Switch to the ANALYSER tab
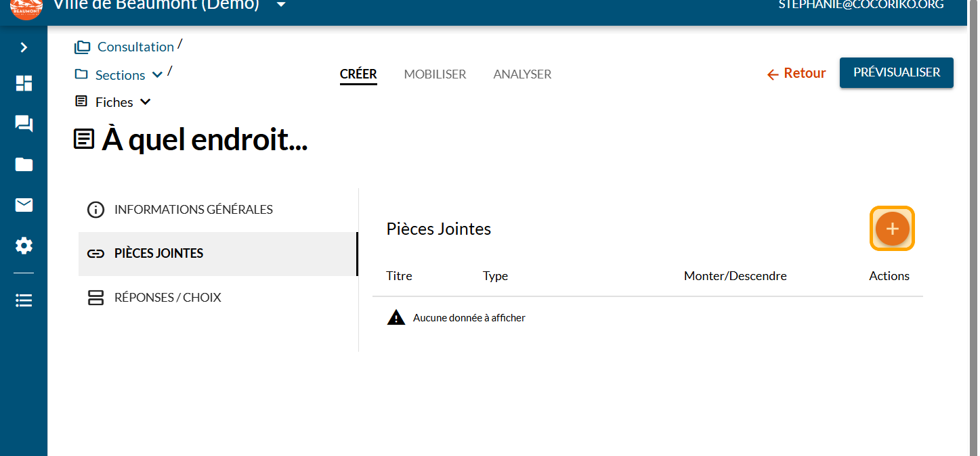This screenshot has height=456, width=980. [522, 74]
